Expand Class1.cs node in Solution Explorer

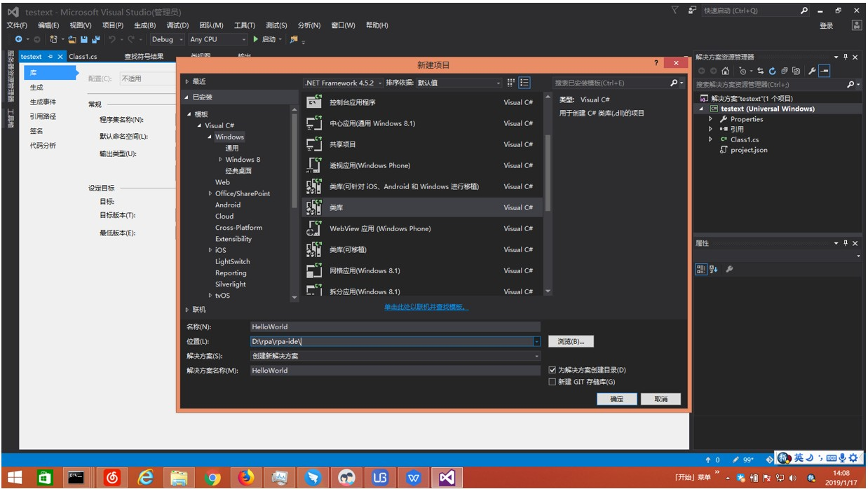pyautogui.click(x=710, y=139)
